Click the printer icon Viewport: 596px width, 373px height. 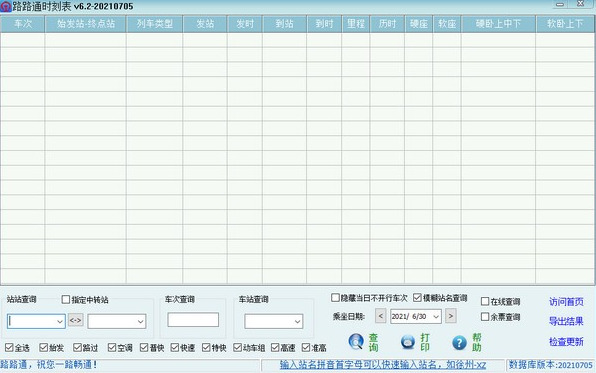click(x=408, y=342)
